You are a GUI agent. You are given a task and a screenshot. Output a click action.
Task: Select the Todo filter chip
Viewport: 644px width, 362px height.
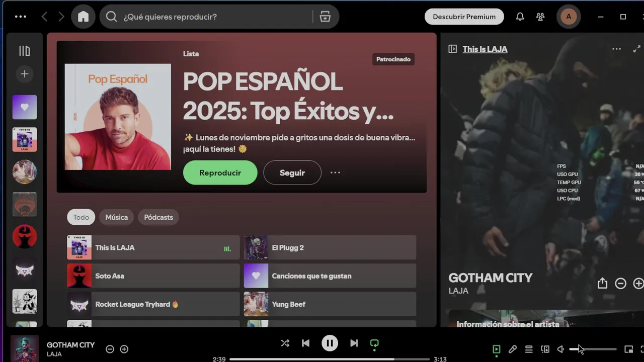tap(81, 217)
